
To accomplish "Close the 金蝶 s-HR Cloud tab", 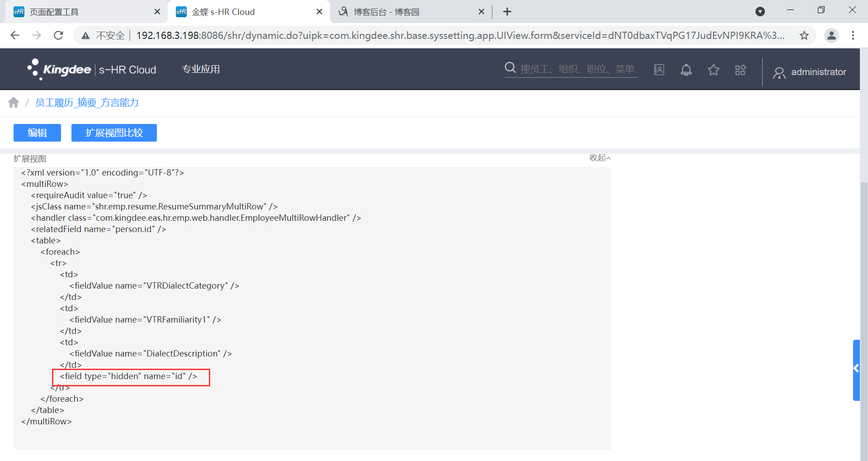I will point(319,12).
